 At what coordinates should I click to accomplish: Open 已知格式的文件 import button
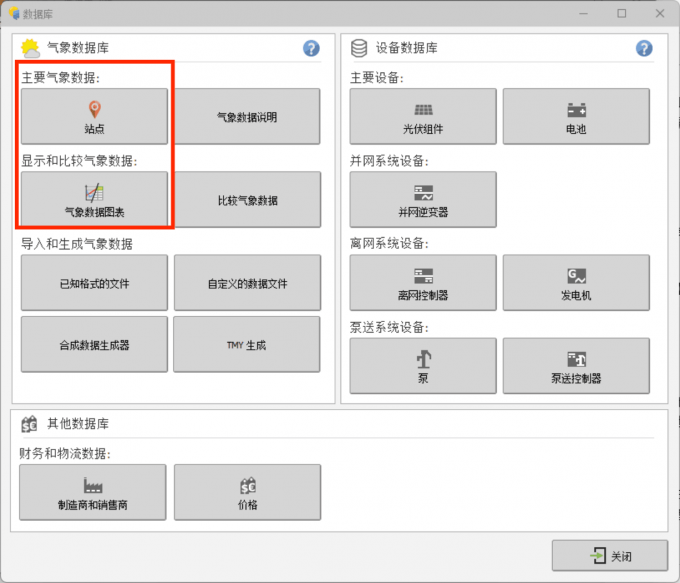[94, 283]
